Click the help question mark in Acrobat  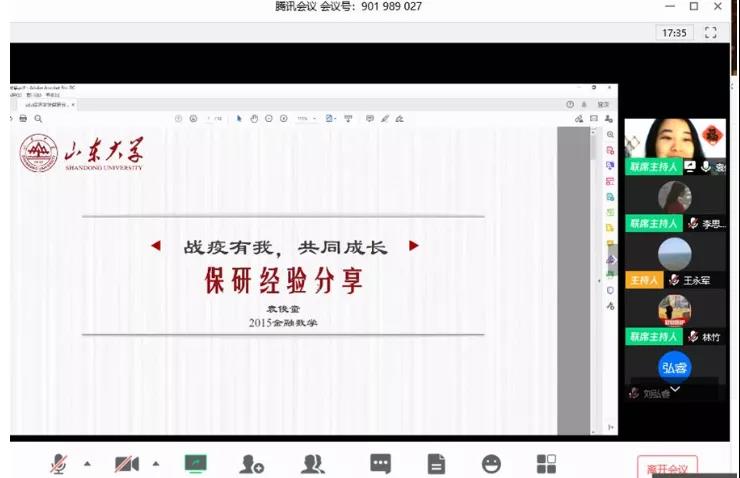(x=570, y=104)
